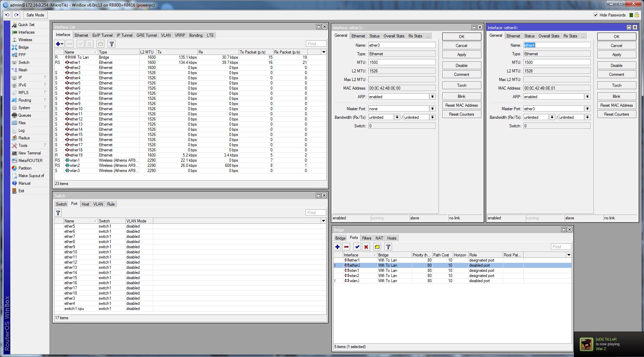Viewport: 644px width, 357px height.
Task: Select the wlan2 row in Interface List
Action: click(x=190, y=165)
